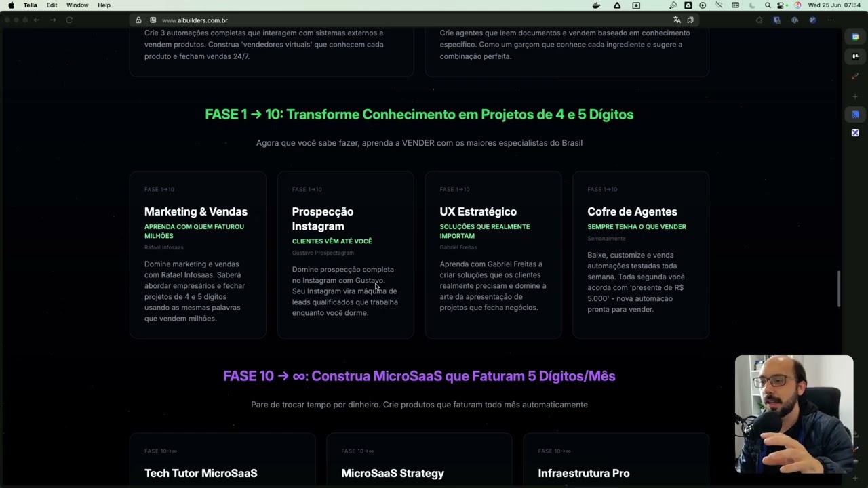
Task: Open the blue square sidebar app
Action: pos(856,115)
